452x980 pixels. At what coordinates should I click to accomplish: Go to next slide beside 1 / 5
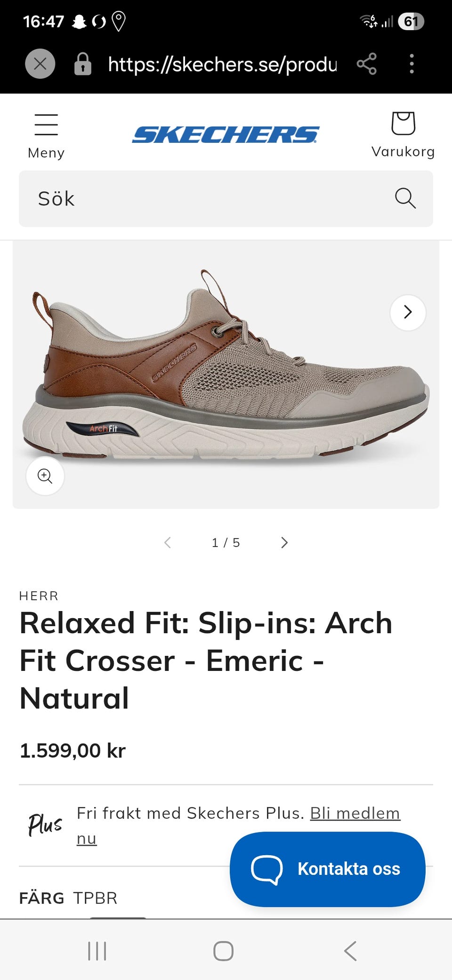[x=284, y=543]
